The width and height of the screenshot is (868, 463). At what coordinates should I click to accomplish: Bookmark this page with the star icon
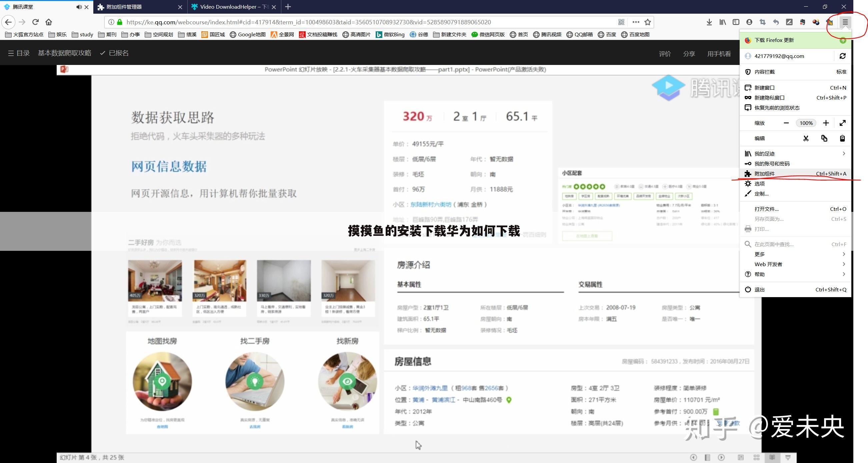click(x=648, y=22)
